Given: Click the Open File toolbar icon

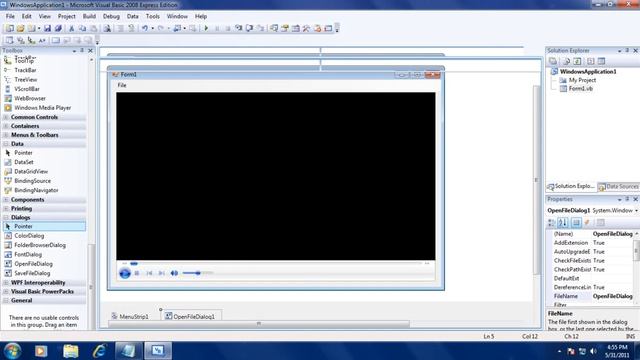Looking at the screenshot, I should click(x=20, y=28).
